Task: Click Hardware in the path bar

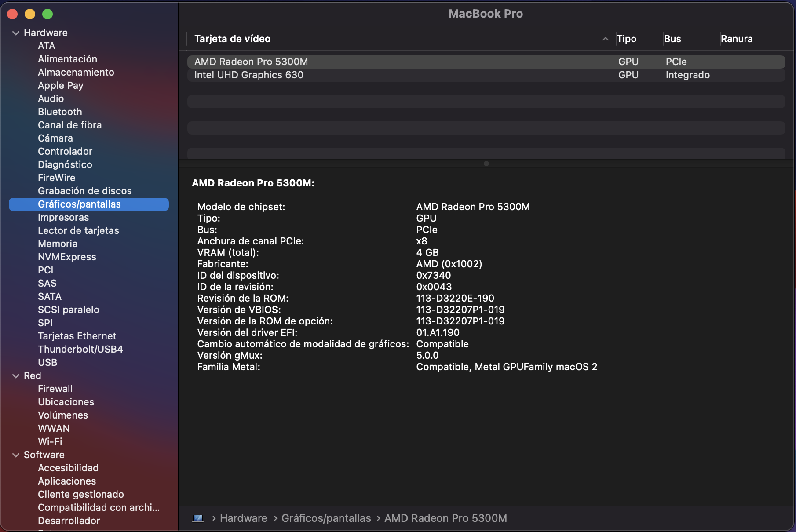Action: point(243,518)
